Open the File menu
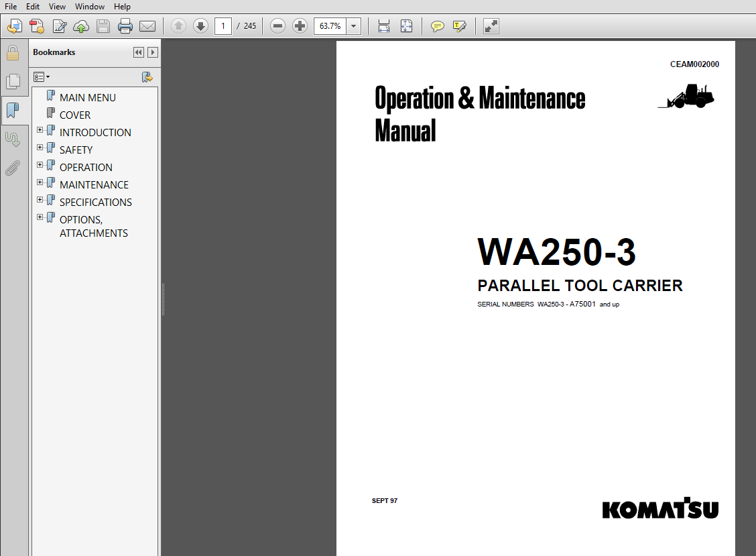Viewport: 756px width, 556px height. click(x=11, y=6)
